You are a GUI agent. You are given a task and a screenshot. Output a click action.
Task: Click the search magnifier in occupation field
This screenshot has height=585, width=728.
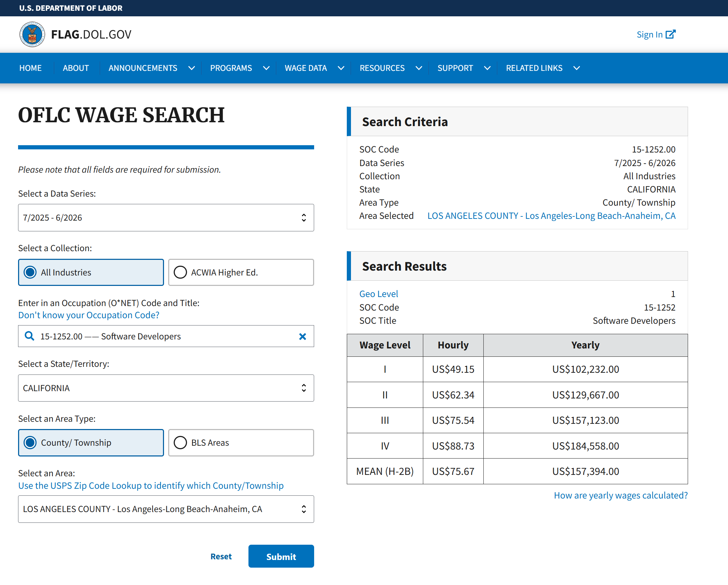coord(30,336)
